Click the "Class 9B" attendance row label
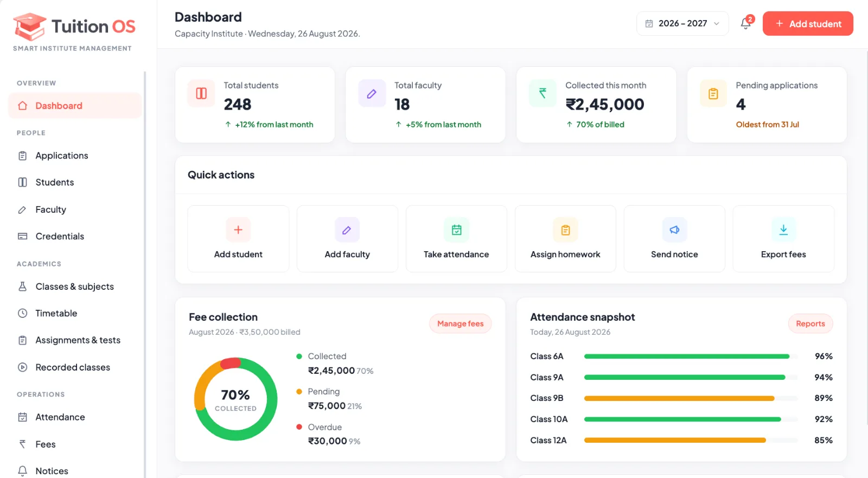This screenshot has width=868, height=478. pyautogui.click(x=547, y=398)
